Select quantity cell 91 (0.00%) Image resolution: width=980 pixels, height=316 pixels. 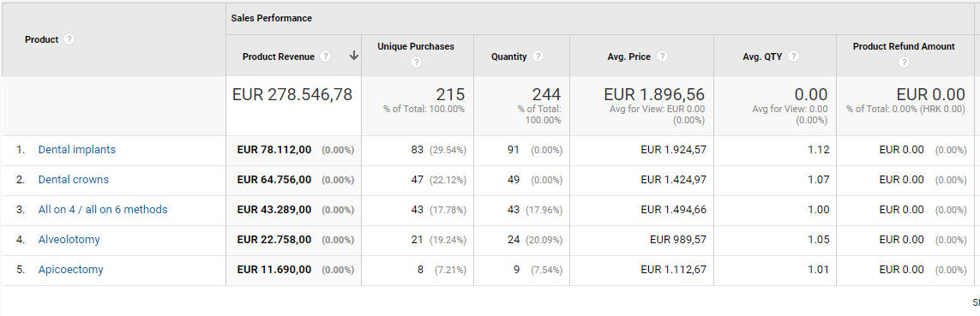click(x=534, y=150)
